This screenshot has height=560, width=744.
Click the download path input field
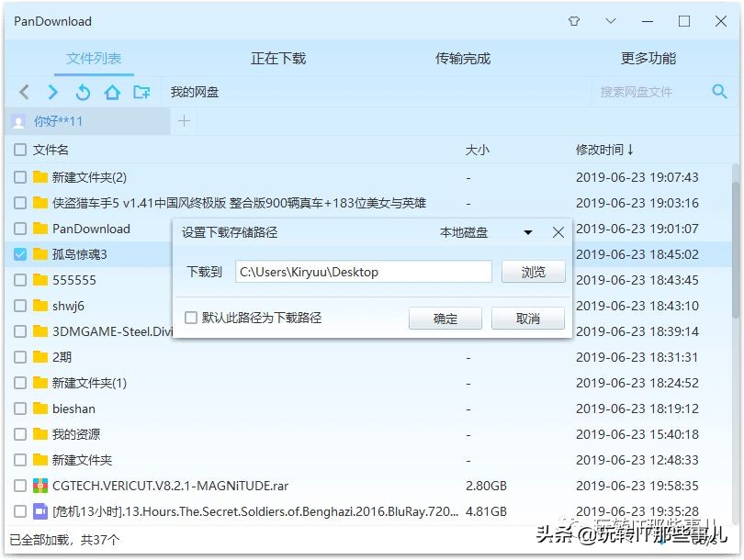[x=363, y=272]
